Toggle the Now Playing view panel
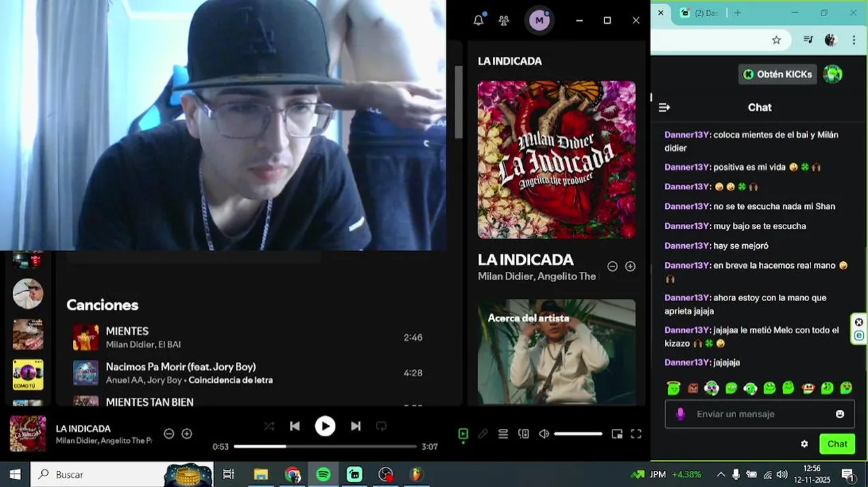 coord(463,434)
